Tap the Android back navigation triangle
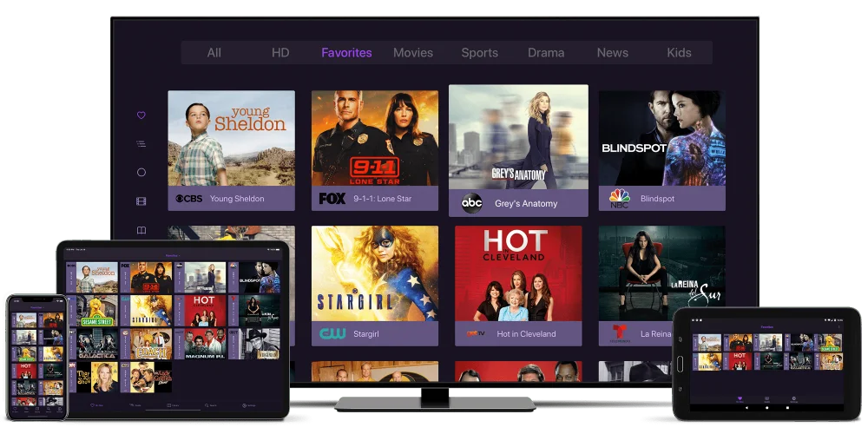The width and height of the screenshot is (868, 434). pos(746,407)
